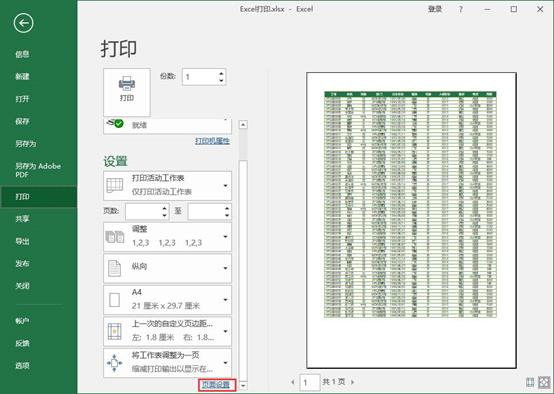Go to previous preview page arrow
This screenshot has height=394, width=554.
(x=293, y=382)
